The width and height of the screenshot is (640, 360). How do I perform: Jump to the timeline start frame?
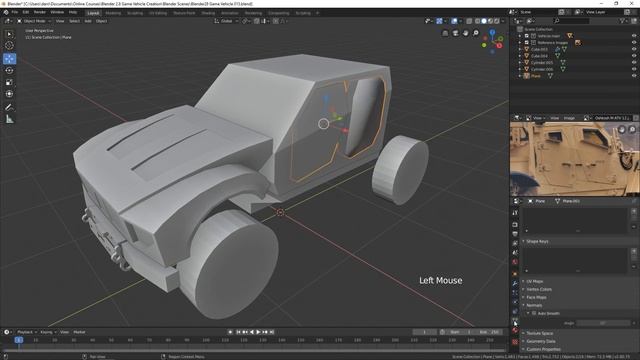[x=238, y=332]
